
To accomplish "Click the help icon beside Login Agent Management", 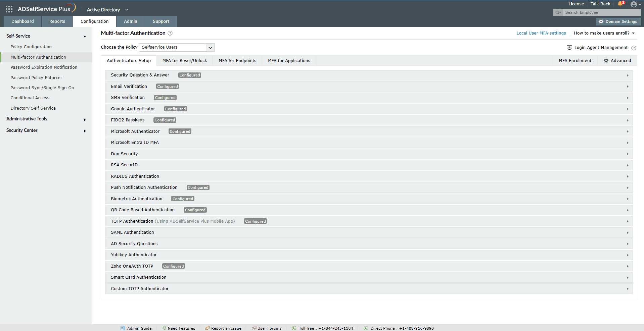I will [x=634, y=48].
